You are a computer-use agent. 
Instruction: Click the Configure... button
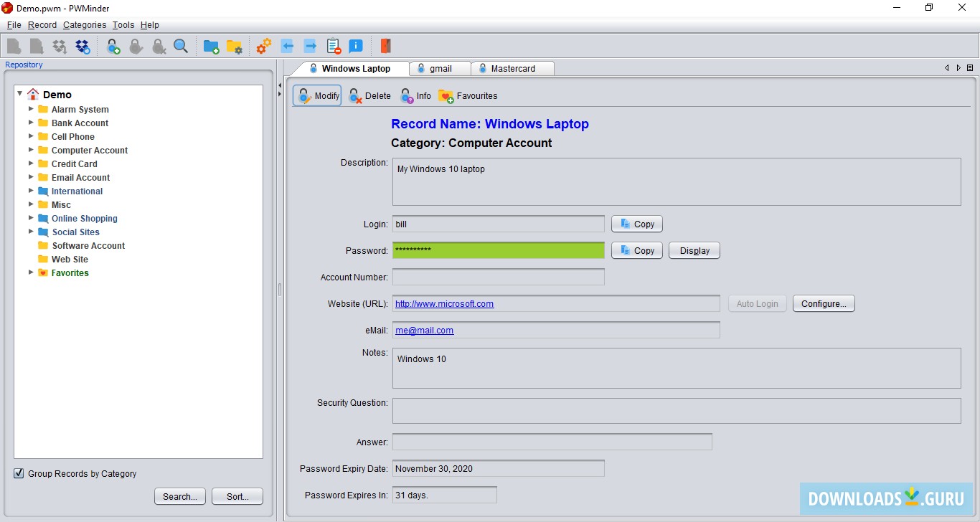coord(824,303)
